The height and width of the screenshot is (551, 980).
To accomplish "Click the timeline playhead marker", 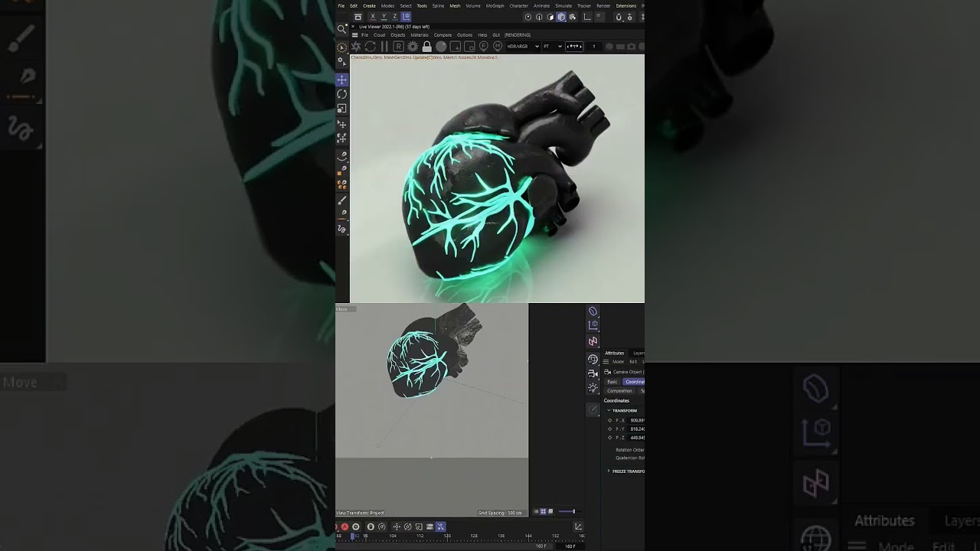I will coord(353,536).
